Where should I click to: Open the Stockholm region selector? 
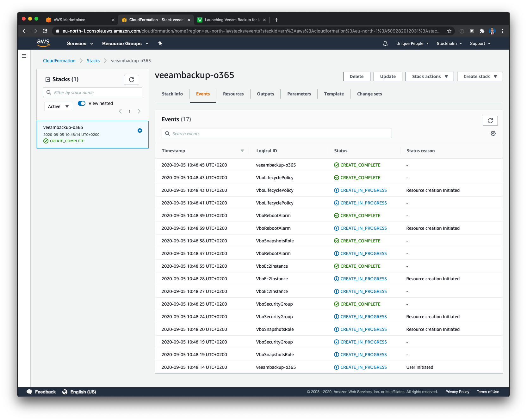click(x=449, y=44)
